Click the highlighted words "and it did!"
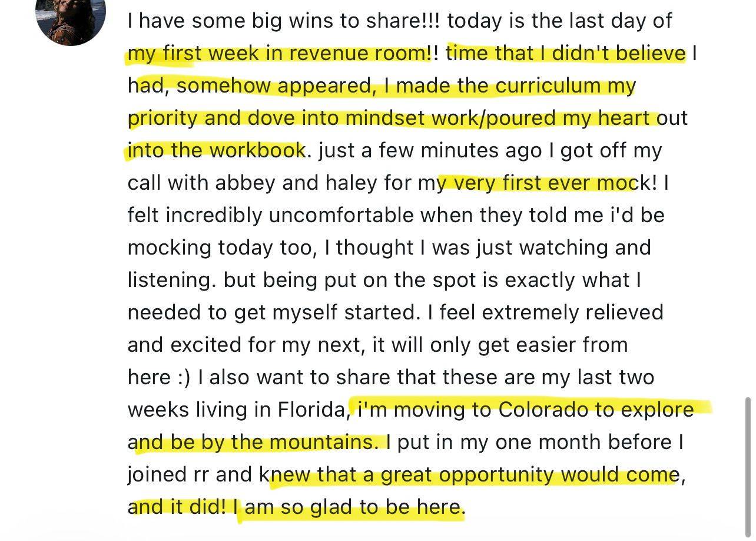756x541 pixels. tap(177, 507)
